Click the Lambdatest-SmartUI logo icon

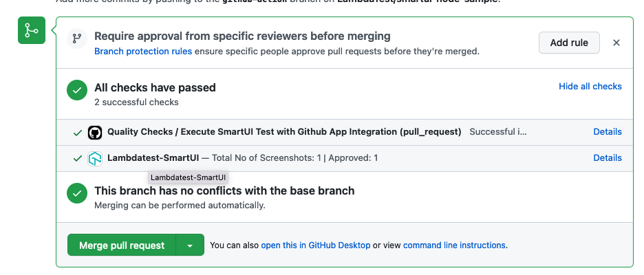95,158
